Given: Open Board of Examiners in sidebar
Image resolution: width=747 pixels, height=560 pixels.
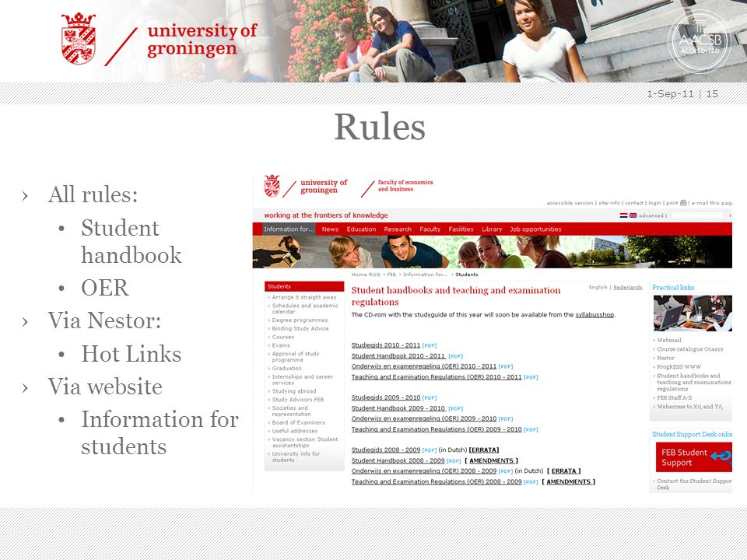Looking at the screenshot, I should (x=298, y=422).
